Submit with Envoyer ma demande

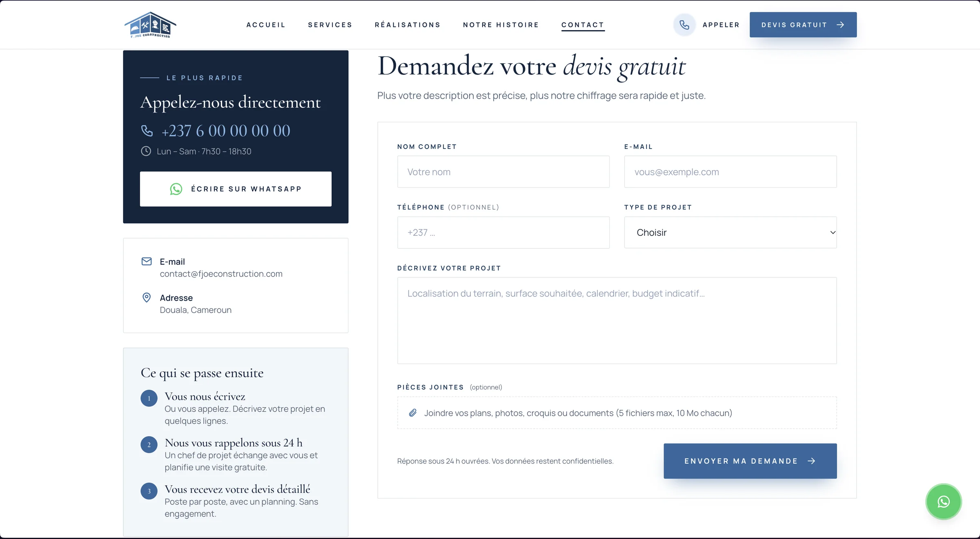click(x=750, y=461)
